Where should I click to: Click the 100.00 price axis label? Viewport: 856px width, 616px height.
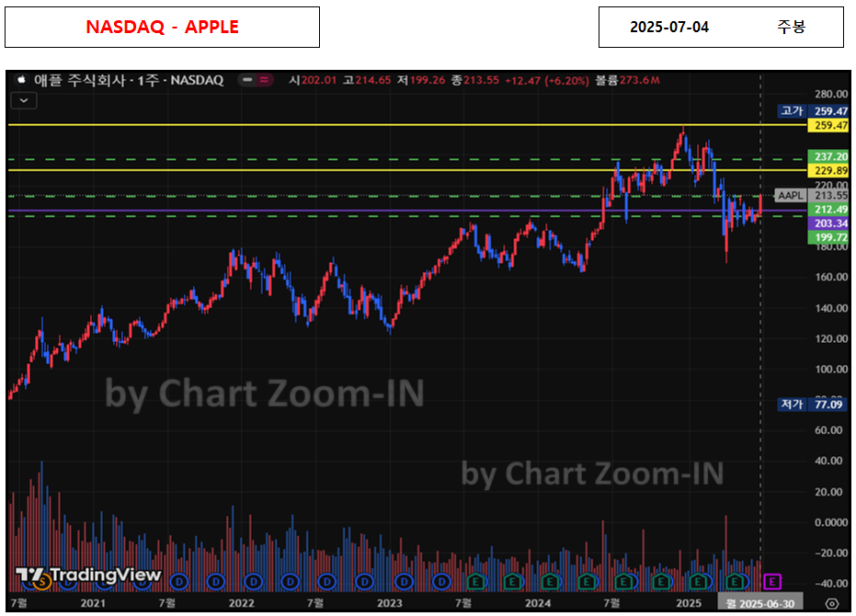(831, 370)
